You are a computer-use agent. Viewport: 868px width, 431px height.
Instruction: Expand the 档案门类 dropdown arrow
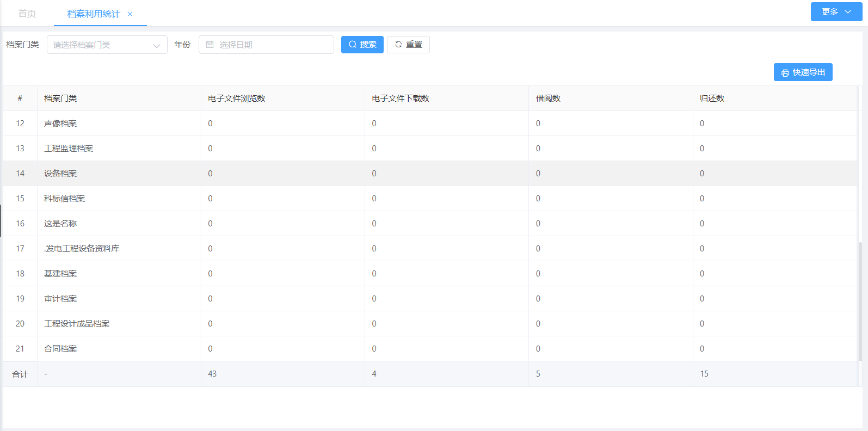157,45
